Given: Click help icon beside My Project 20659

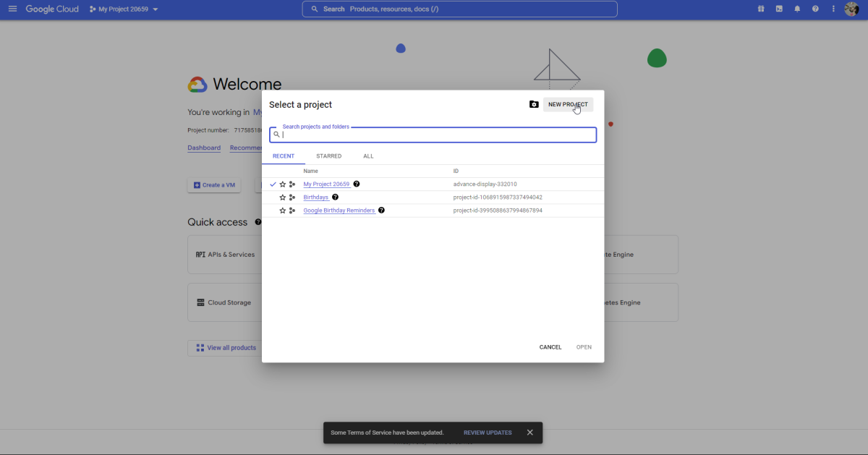Looking at the screenshot, I should [x=357, y=184].
